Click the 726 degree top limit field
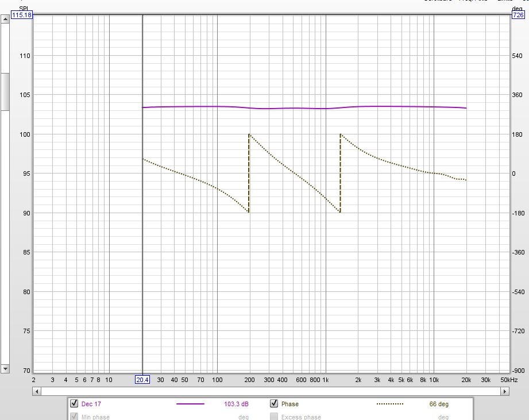 (x=518, y=15)
